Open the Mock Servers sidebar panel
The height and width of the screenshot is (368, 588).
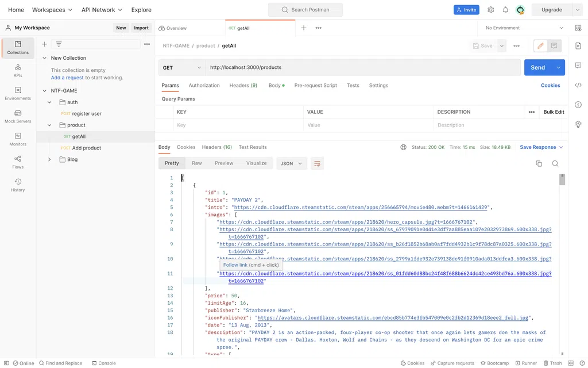click(18, 116)
